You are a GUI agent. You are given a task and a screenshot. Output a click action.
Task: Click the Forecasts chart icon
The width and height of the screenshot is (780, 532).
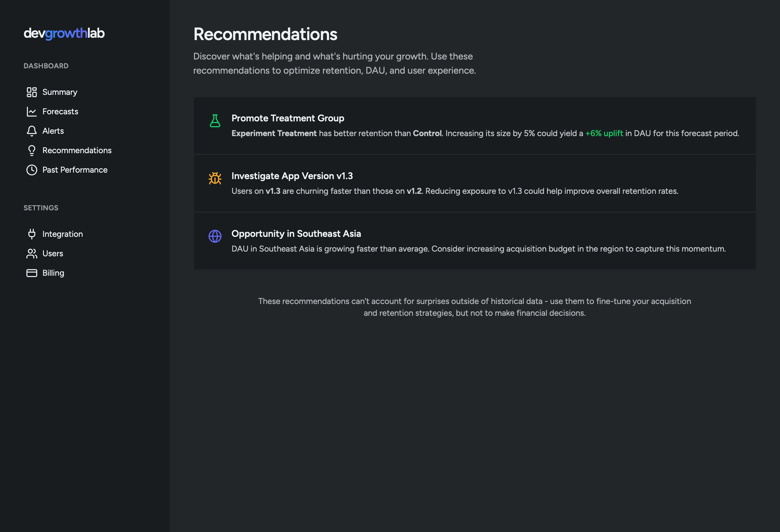coord(32,111)
